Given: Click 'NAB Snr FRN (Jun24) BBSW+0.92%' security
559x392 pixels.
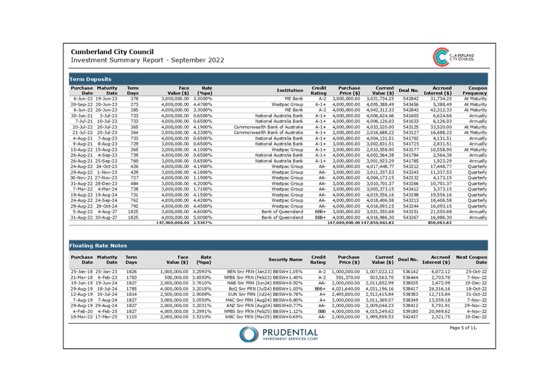Looking at the screenshot, I should click(x=265, y=283).
